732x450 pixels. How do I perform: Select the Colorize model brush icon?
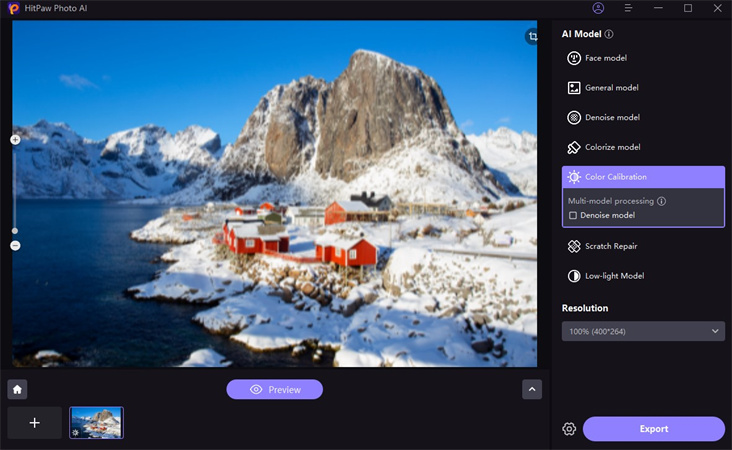[x=574, y=148]
